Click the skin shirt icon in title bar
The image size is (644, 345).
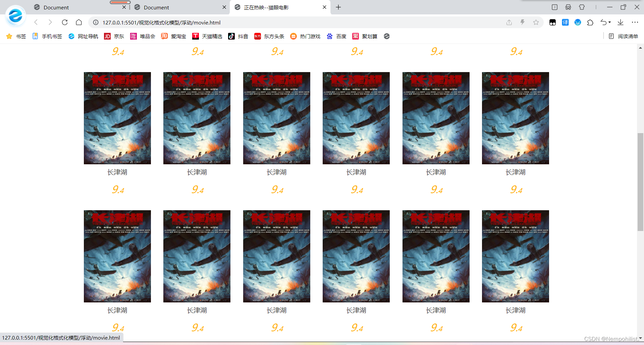click(x=582, y=7)
